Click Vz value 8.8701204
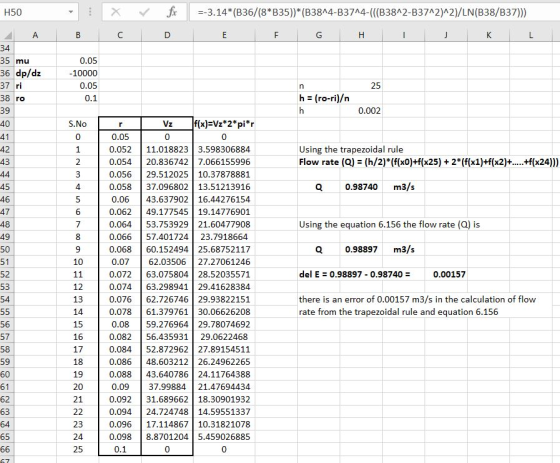 (167, 437)
